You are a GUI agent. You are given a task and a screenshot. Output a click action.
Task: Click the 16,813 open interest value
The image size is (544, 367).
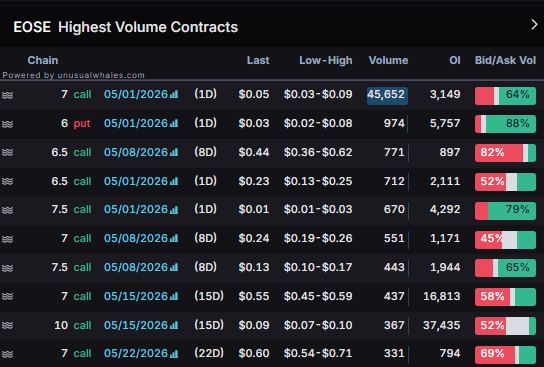tap(442, 296)
